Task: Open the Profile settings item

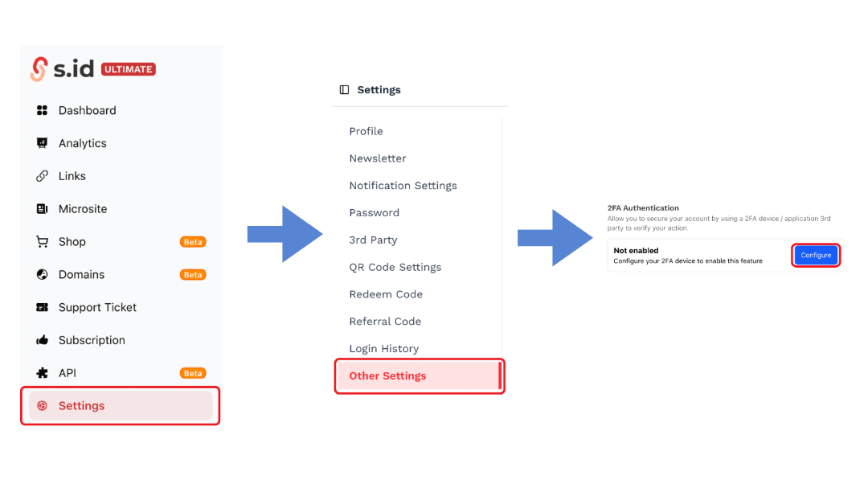Action: tap(366, 131)
